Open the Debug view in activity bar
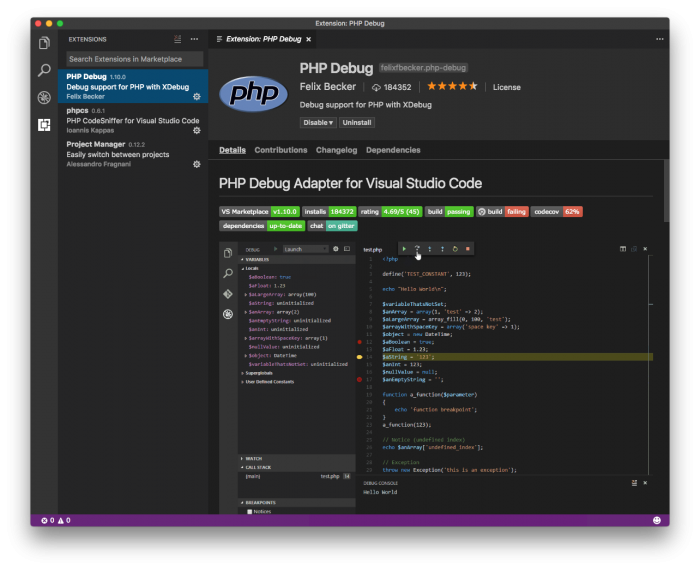This screenshot has height=570, width=700. tap(44, 97)
